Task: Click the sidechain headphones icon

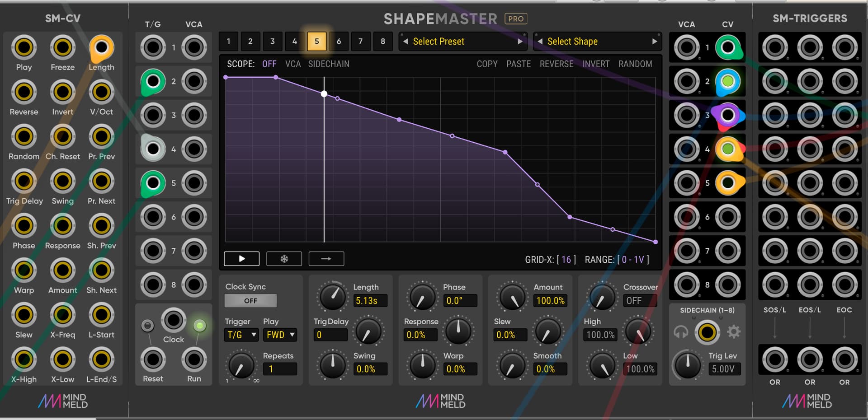Action: click(x=681, y=332)
